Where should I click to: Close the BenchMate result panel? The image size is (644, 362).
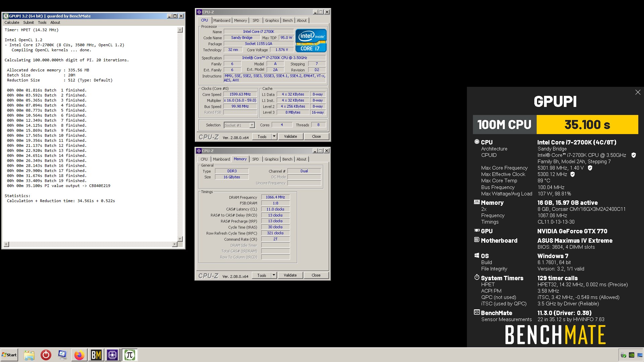click(638, 92)
